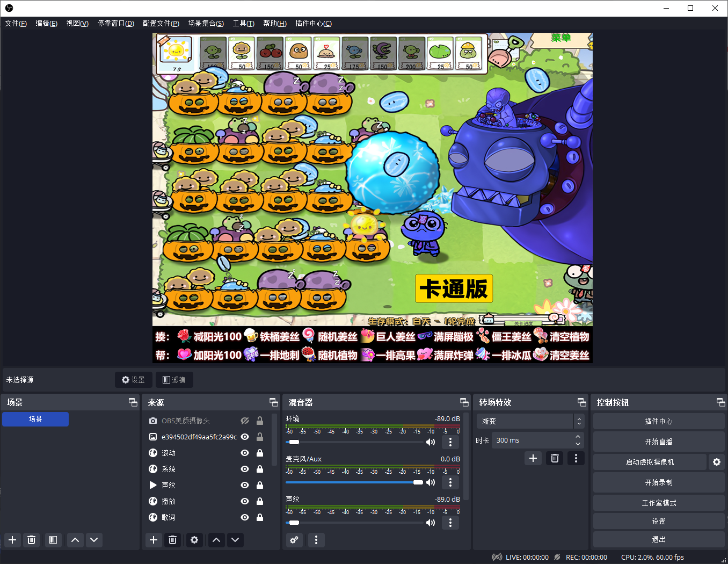The width and height of the screenshot is (728, 564).
Task: Open source properties gear in sources toolbar
Action: pos(194,540)
